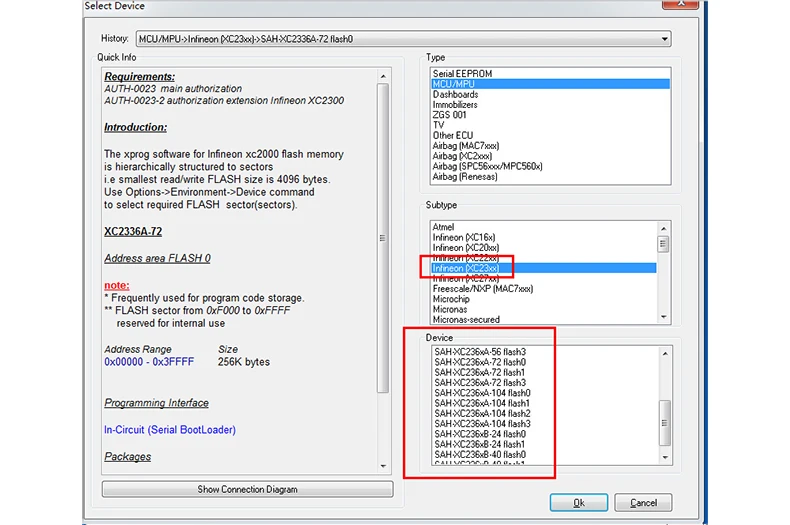Click the Device list scrollbar thumb
The height and width of the screenshot is (525, 790).
click(x=665, y=423)
